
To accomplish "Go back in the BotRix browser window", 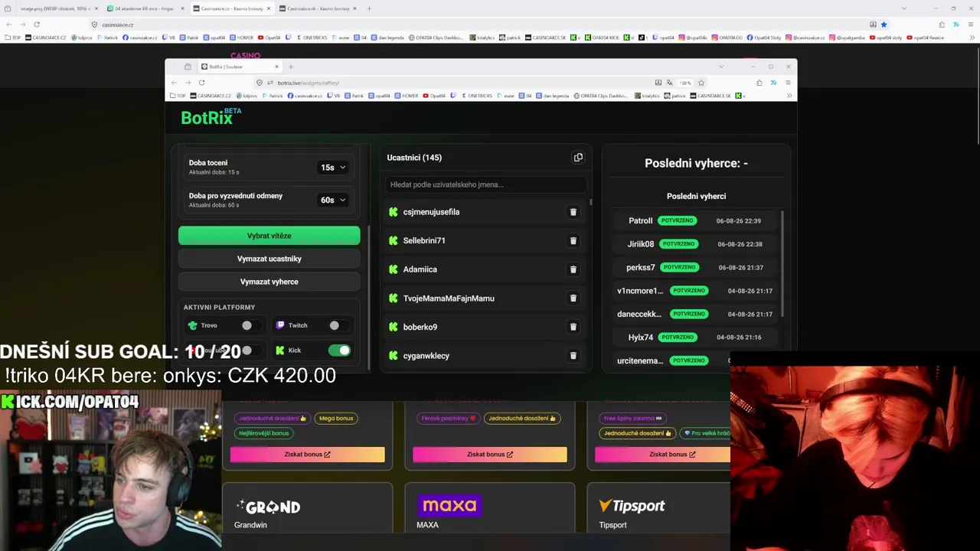I will tap(174, 83).
